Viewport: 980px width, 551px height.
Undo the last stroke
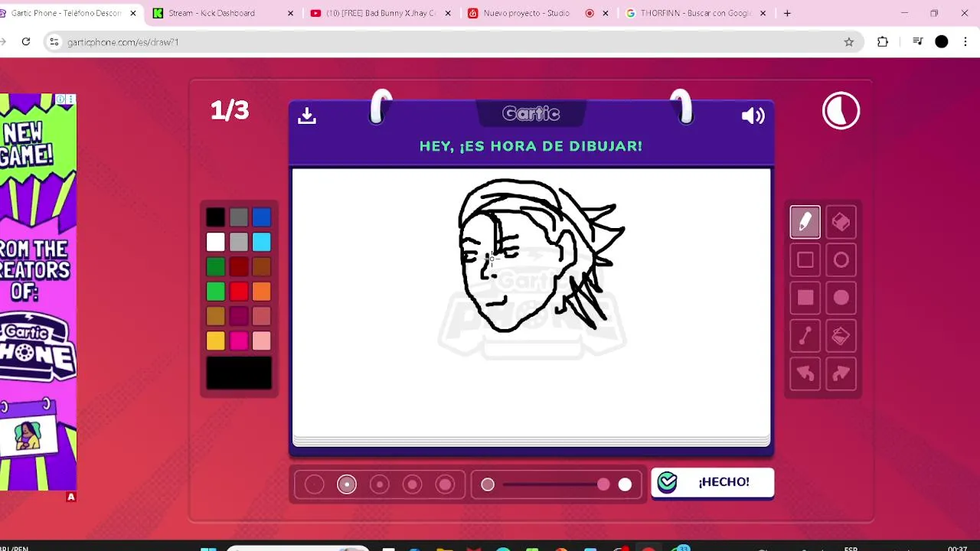pyautogui.click(x=805, y=373)
